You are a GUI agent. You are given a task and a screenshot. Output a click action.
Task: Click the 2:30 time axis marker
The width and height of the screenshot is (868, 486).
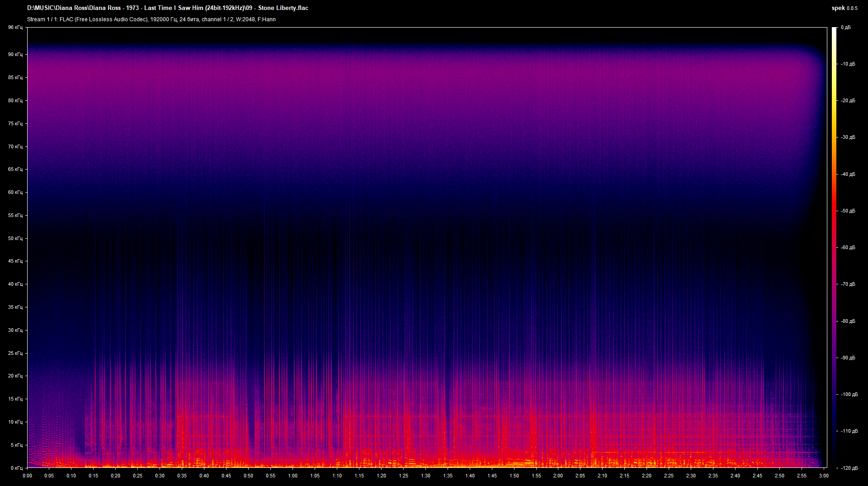pyautogui.click(x=691, y=476)
